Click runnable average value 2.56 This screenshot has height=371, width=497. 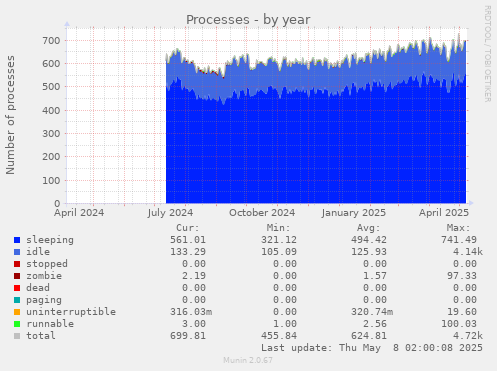click(375, 324)
